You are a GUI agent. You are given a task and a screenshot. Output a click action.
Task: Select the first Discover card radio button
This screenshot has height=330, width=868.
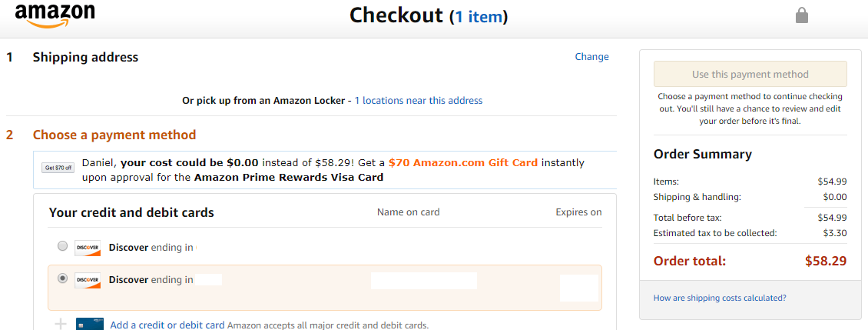62,246
